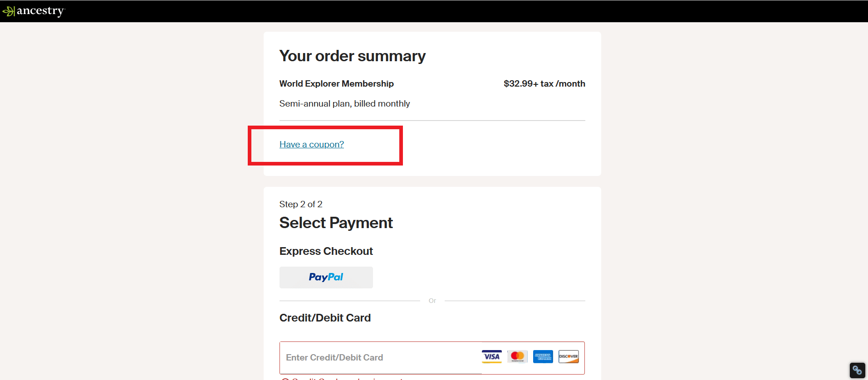Open the "Have a coupon?" link

312,145
